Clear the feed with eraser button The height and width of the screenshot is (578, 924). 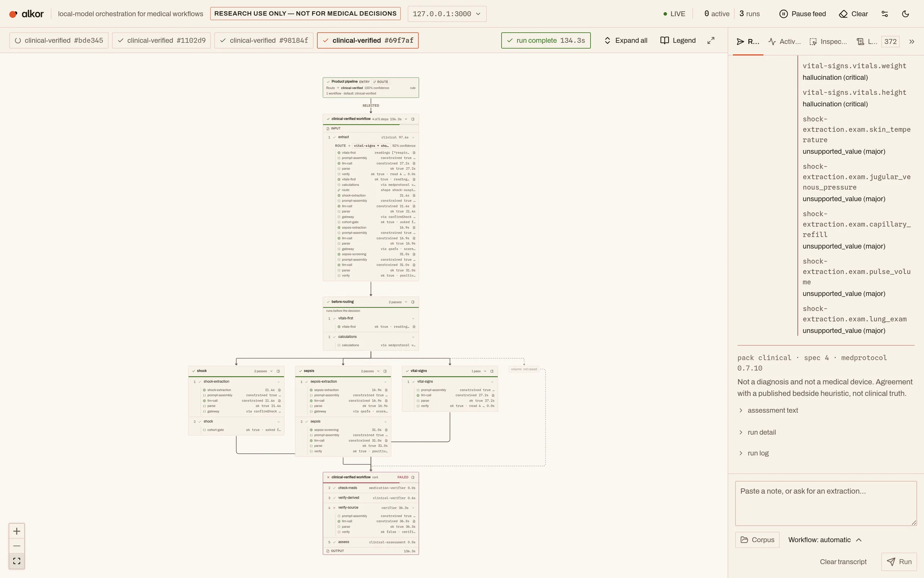(853, 14)
